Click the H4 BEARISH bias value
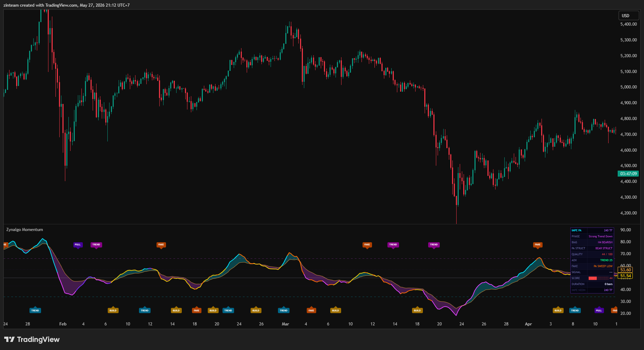644x350 pixels. (x=605, y=242)
